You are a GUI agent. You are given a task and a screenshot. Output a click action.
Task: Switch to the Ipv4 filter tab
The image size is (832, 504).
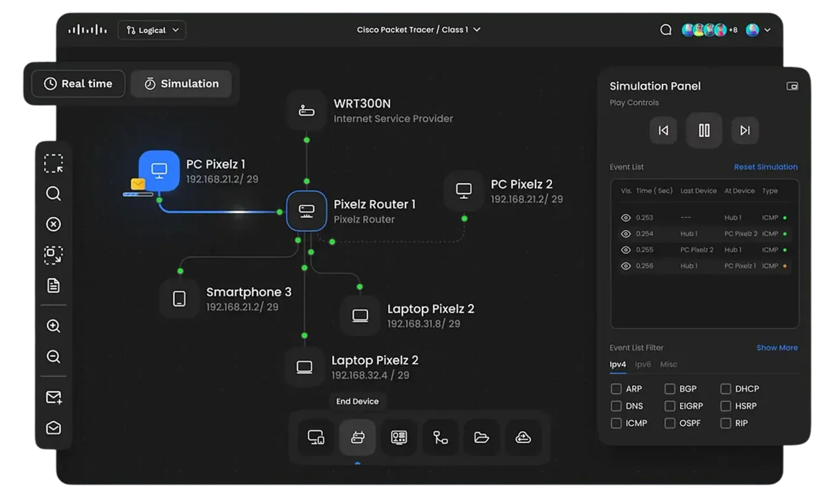coord(617,364)
